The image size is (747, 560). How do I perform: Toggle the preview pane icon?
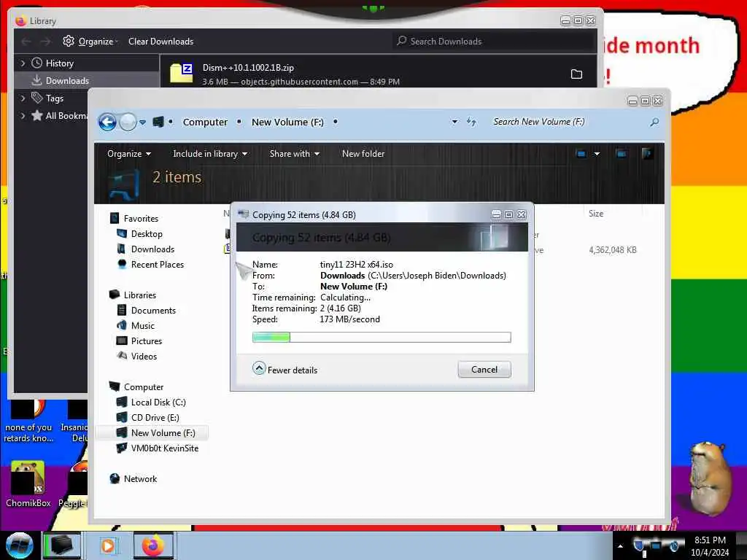tap(621, 153)
